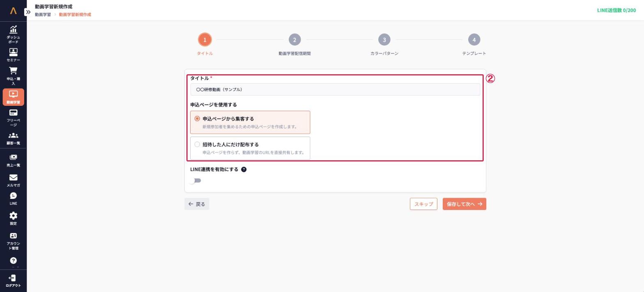Show LINE連携 help tooltip icon
Screen dimensions: 644x292
click(x=244, y=169)
